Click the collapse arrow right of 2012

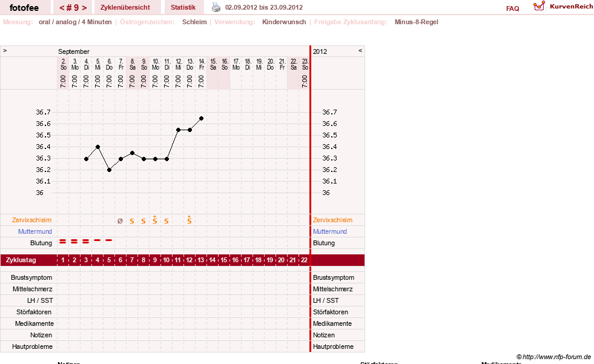tap(360, 50)
